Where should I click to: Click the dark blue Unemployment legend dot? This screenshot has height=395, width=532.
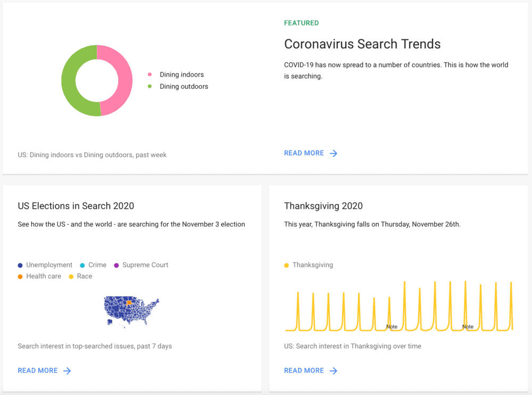click(x=20, y=265)
